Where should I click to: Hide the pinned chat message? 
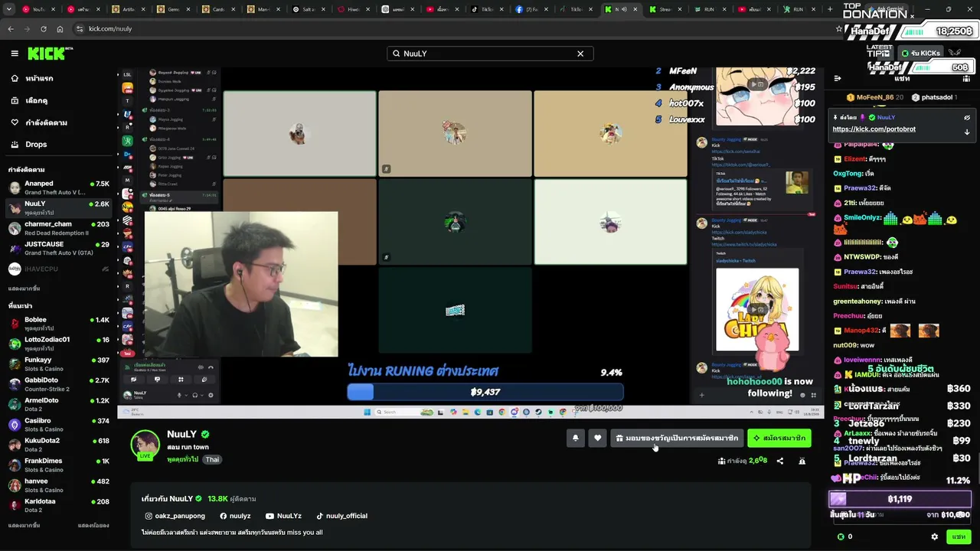coord(967,118)
